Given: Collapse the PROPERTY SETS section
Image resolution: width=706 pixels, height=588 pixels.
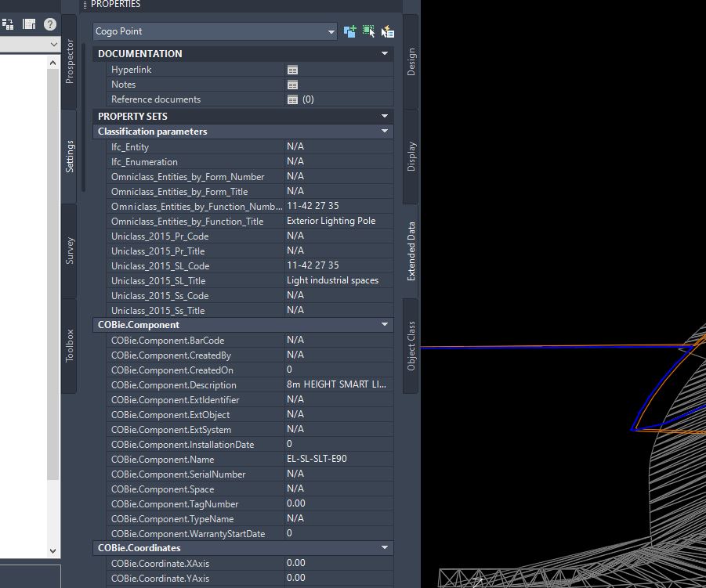Looking at the screenshot, I should (x=385, y=116).
